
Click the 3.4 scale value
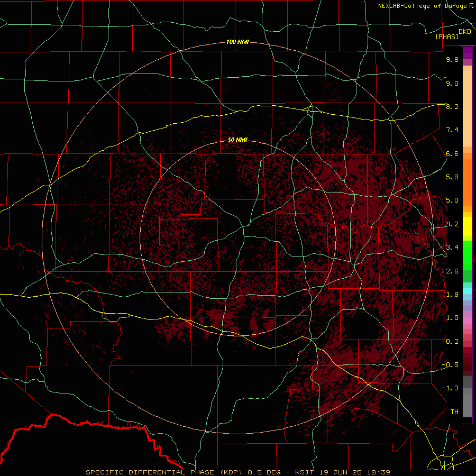(x=452, y=248)
